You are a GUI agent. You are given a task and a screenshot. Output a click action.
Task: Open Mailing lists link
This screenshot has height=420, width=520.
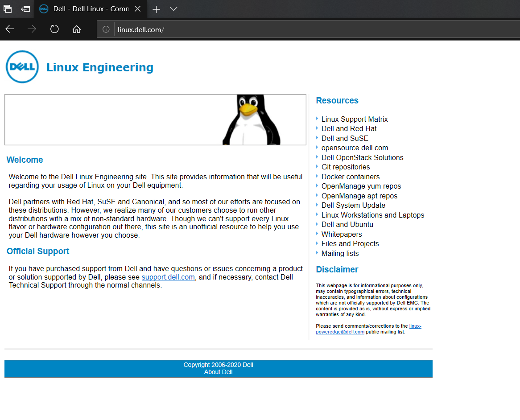click(340, 254)
